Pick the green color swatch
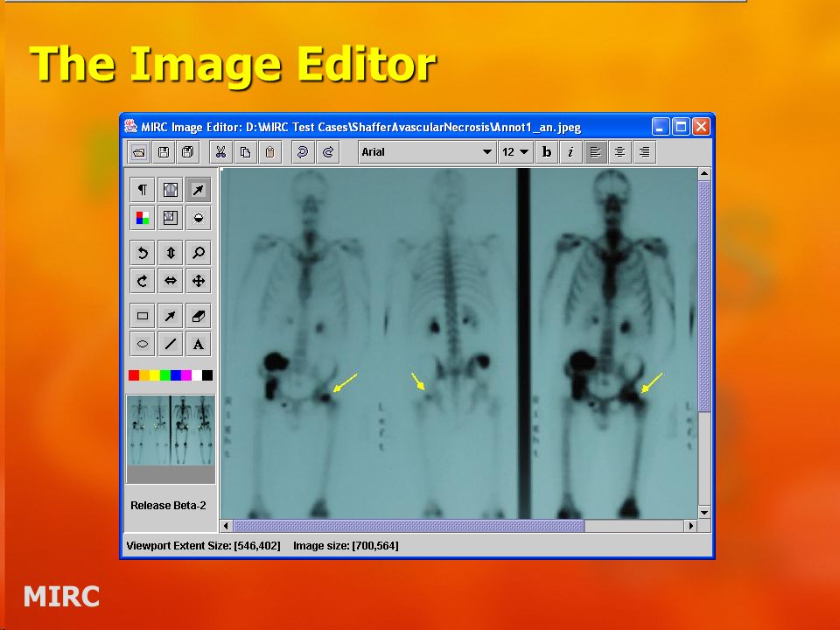The height and width of the screenshot is (630, 840). (x=165, y=375)
